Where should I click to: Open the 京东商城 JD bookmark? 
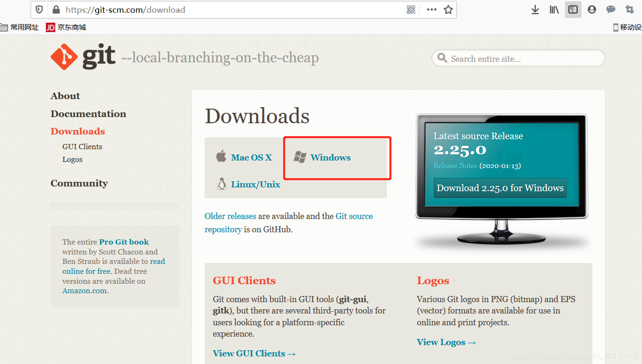[66, 27]
